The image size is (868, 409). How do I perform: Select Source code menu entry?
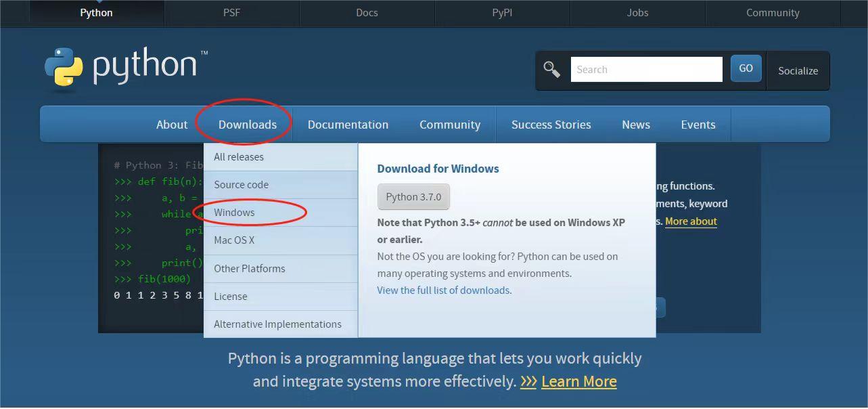click(241, 185)
